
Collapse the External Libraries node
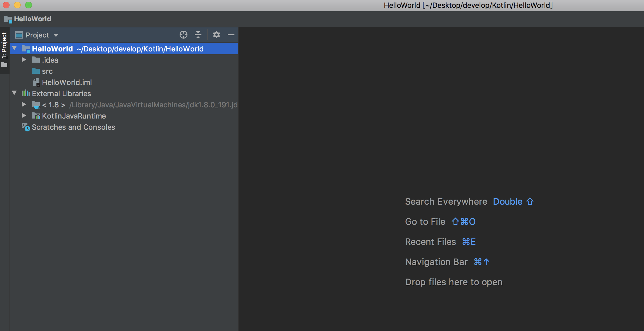pyautogui.click(x=15, y=93)
